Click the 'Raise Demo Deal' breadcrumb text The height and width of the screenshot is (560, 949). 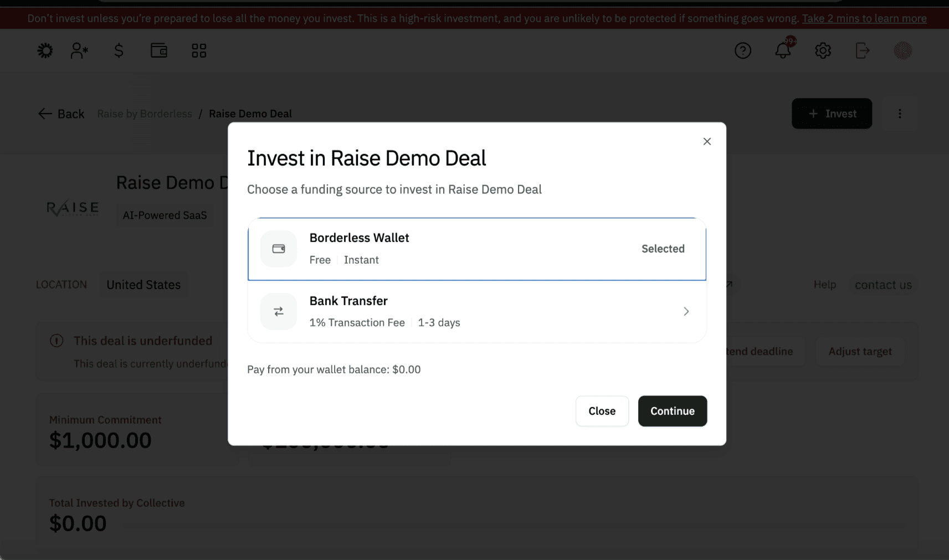tap(250, 114)
